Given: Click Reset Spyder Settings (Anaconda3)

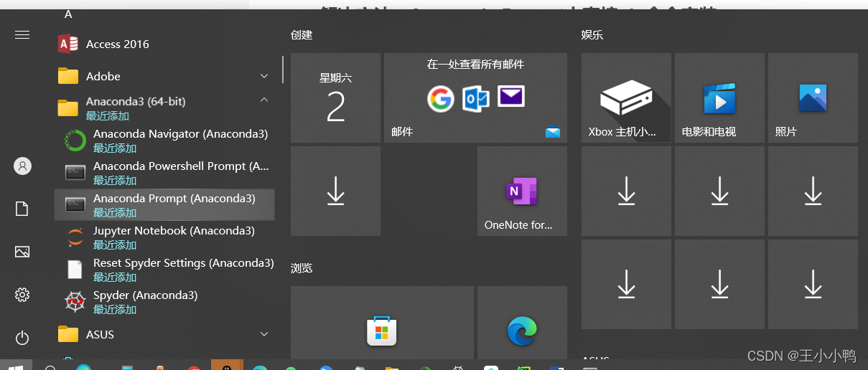Looking at the screenshot, I should [164, 270].
